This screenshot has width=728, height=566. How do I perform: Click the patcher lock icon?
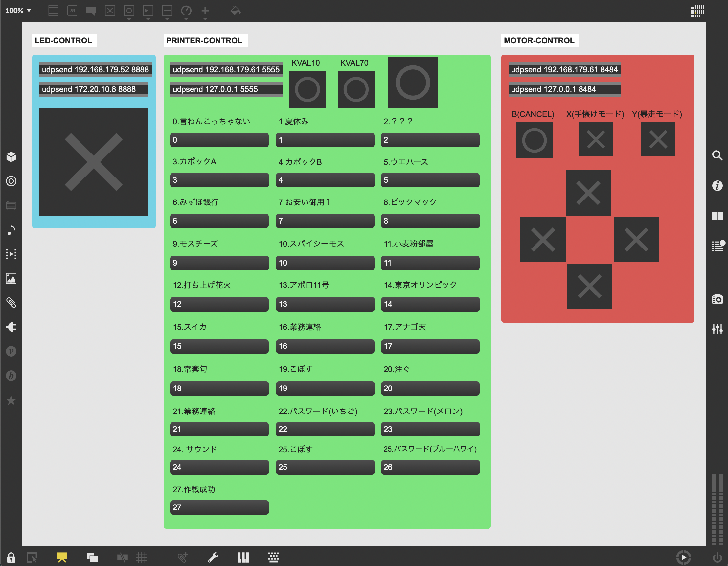11,557
